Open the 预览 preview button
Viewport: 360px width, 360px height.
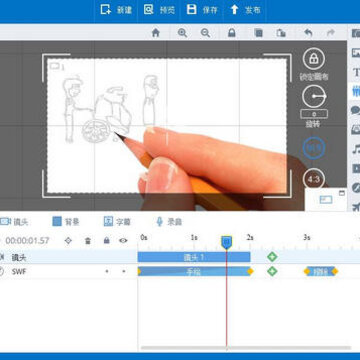tap(159, 10)
